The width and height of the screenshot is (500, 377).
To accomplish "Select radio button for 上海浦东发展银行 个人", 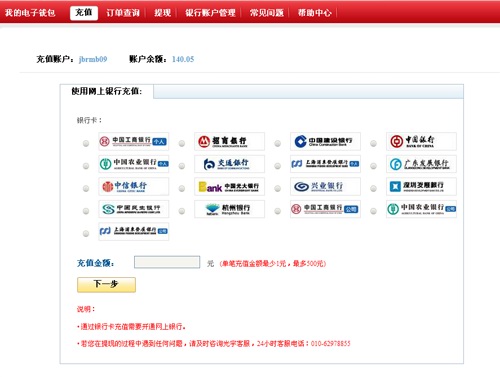I will click(x=277, y=166).
